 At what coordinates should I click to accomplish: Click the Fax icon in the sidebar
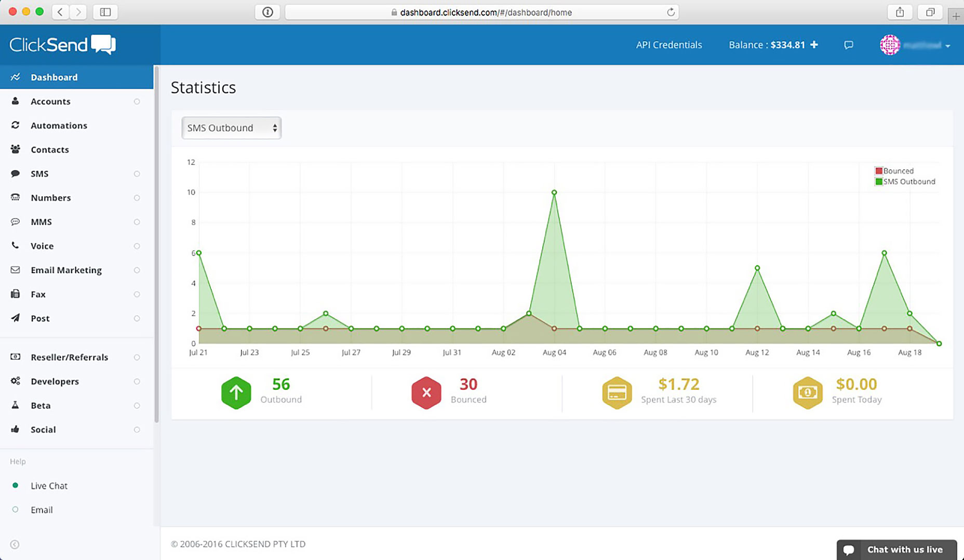coord(15,294)
